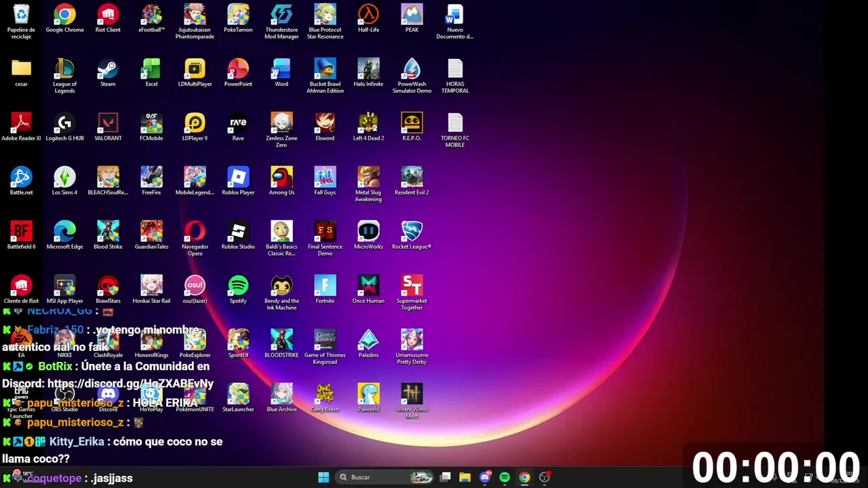The image size is (868, 488).
Task: Select the Excel desktop shortcut
Action: click(x=151, y=73)
